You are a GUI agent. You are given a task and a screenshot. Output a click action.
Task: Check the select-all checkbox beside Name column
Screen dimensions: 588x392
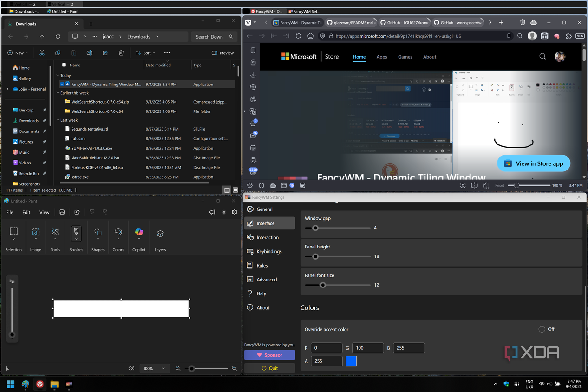click(64, 65)
